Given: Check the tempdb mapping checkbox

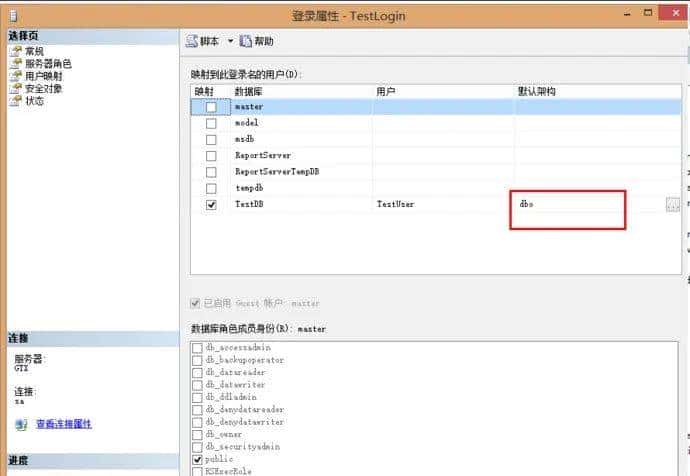Looking at the screenshot, I should click(211, 188).
